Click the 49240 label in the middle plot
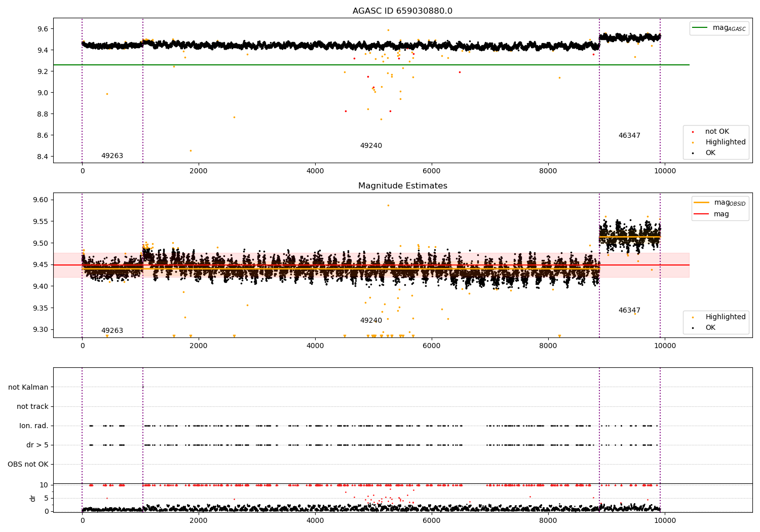Screen dimensions: 760x532 tap(371, 321)
